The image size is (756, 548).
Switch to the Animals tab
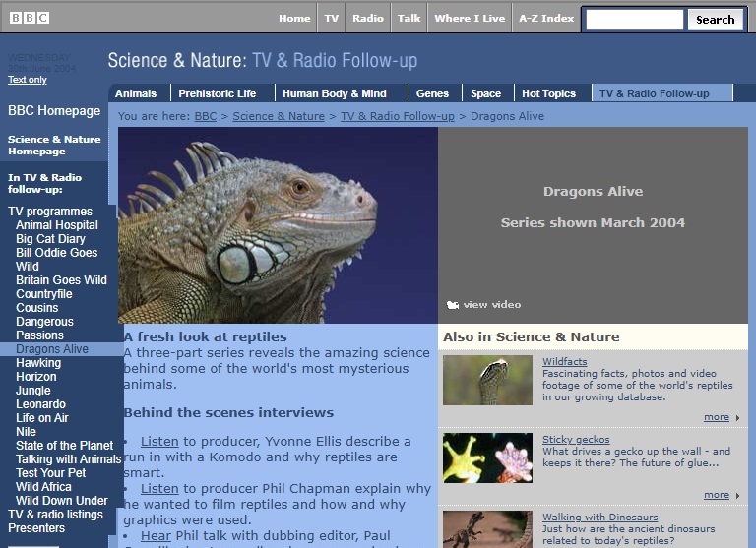point(136,93)
